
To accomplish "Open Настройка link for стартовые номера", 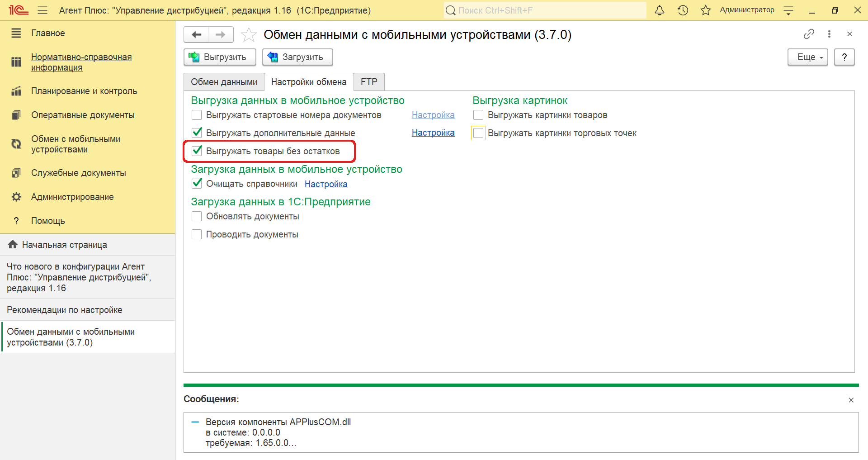I will [433, 115].
